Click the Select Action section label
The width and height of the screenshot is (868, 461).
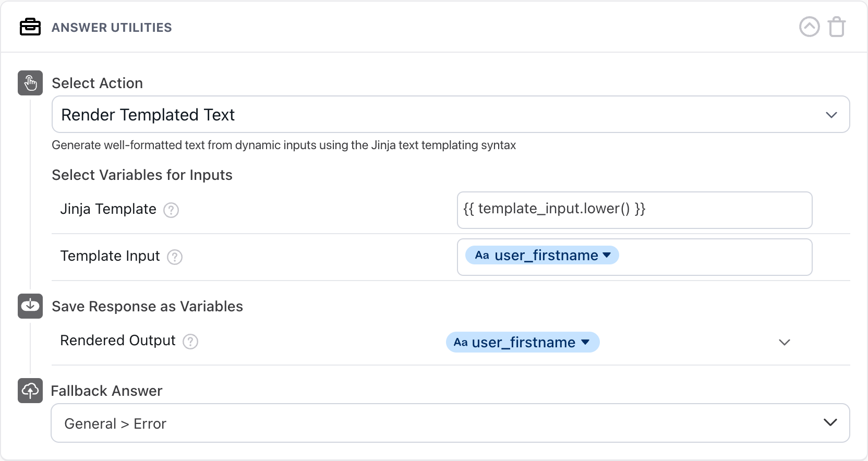pyautogui.click(x=97, y=83)
